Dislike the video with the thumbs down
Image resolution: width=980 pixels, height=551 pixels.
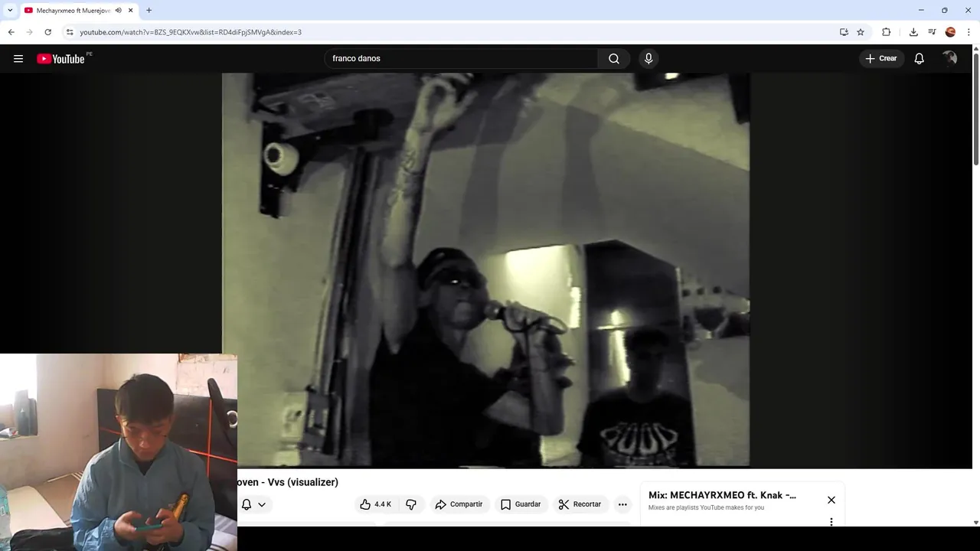(411, 504)
